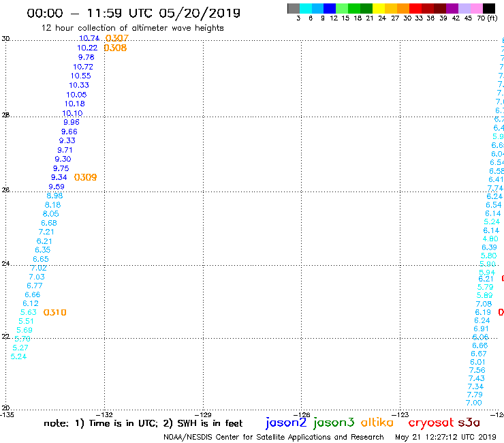
Task: Click the wave height value 9.78
Action: coord(86,57)
